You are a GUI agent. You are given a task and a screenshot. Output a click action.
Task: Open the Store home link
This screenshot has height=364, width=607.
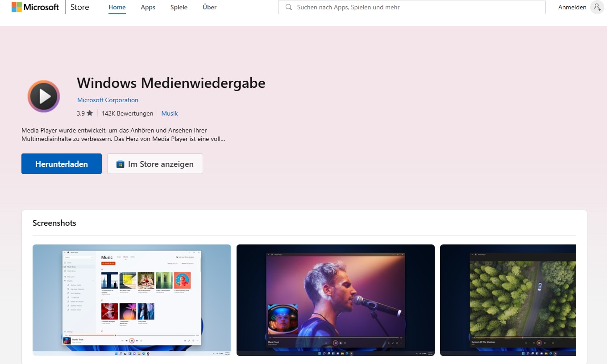[79, 7]
